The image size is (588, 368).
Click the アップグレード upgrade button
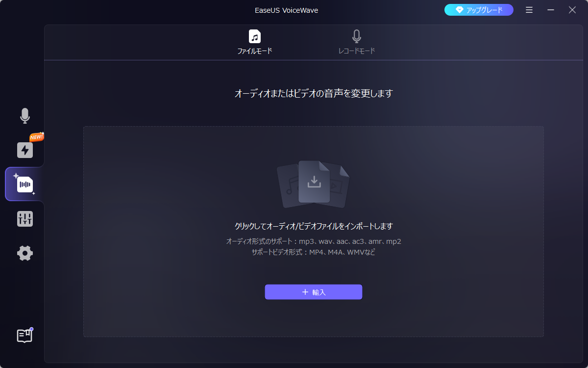pos(479,9)
